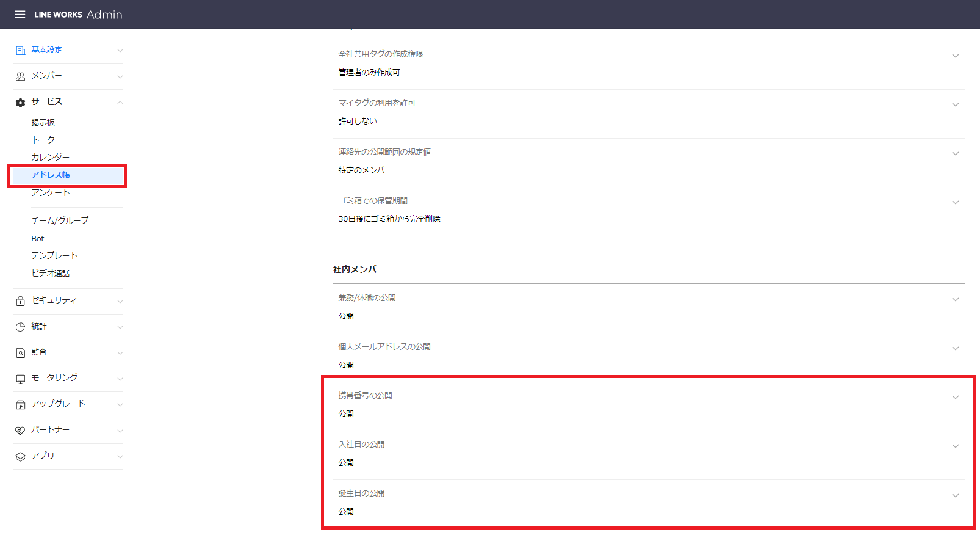Select カレンダー in the sidebar
Viewport: 980px width, 535px height.
(x=50, y=158)
